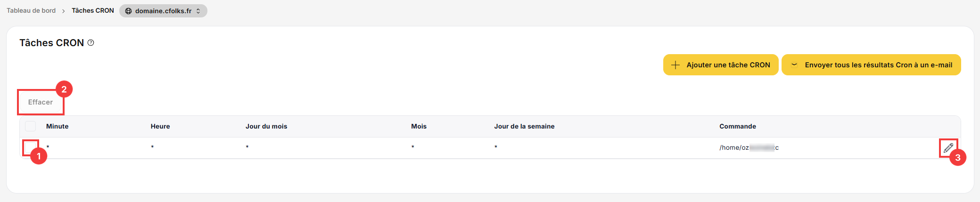This screenshot has height=202, width=980.
Task: Click the Effacer button
Action: [41, 102]
